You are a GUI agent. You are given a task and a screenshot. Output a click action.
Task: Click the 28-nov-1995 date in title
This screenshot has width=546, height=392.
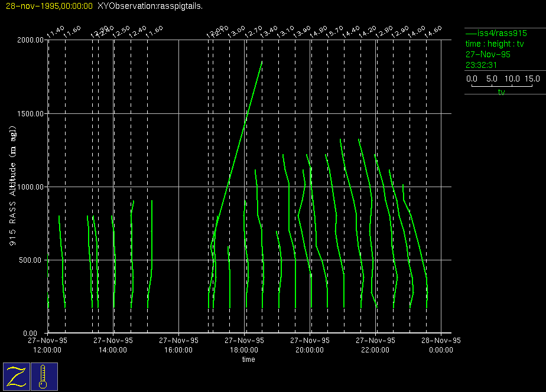(48, 6)
